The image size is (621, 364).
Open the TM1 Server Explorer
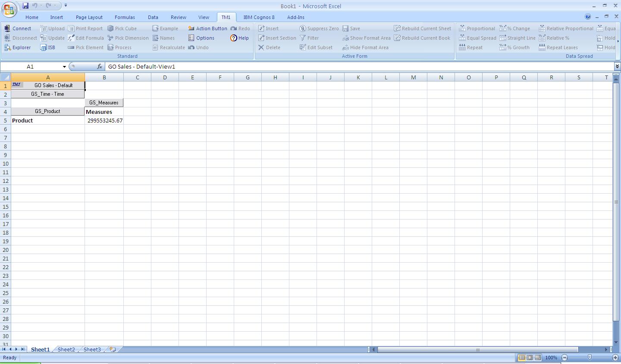[x=21, y=47]
